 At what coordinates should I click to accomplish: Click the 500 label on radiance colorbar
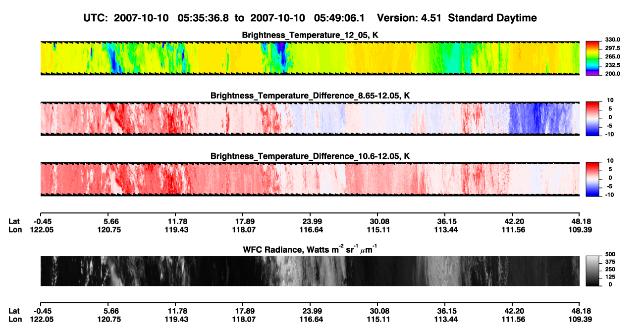click(610, 255)
